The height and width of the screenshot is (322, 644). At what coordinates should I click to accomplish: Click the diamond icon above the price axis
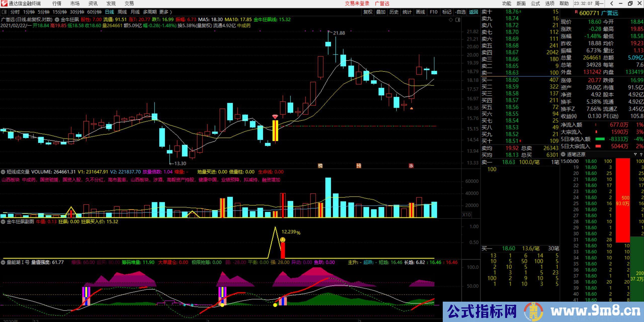click(451, 20)
